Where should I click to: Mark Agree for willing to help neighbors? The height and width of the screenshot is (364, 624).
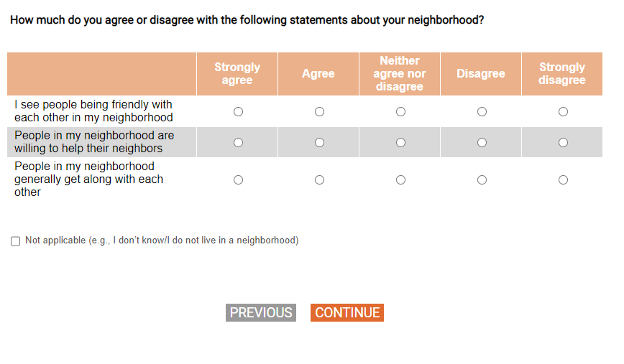pyautogui.click(x=319, y=142)
